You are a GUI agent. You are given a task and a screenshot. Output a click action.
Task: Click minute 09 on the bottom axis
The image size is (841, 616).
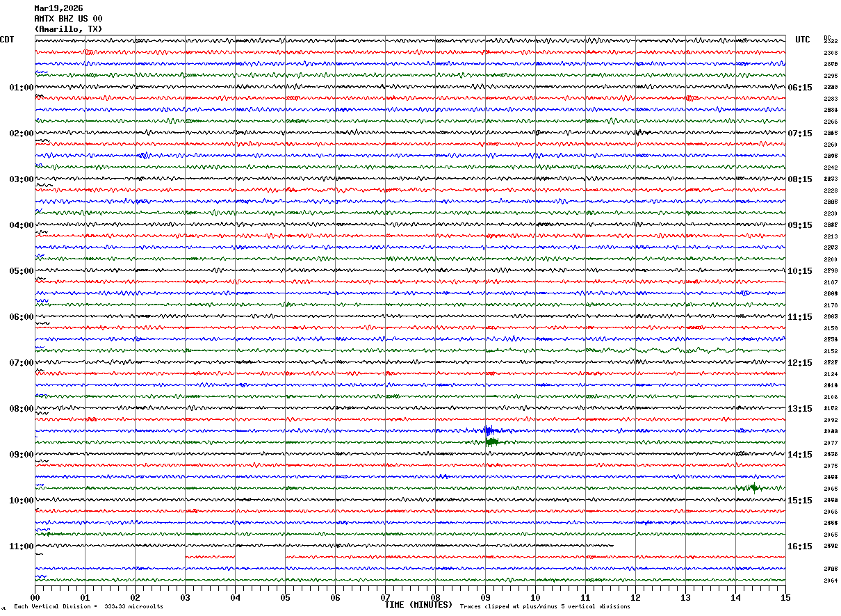click(x=485, y=597)
